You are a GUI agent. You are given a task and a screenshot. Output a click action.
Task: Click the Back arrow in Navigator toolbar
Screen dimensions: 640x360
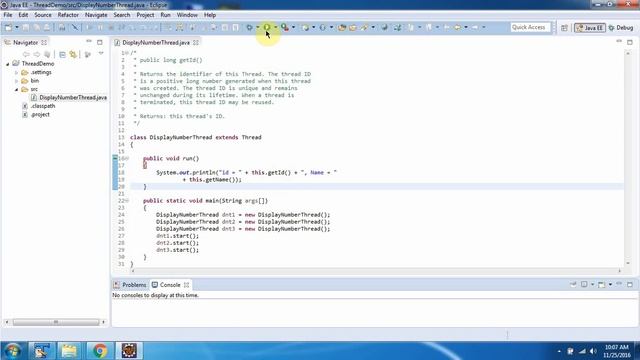[26, 54]
